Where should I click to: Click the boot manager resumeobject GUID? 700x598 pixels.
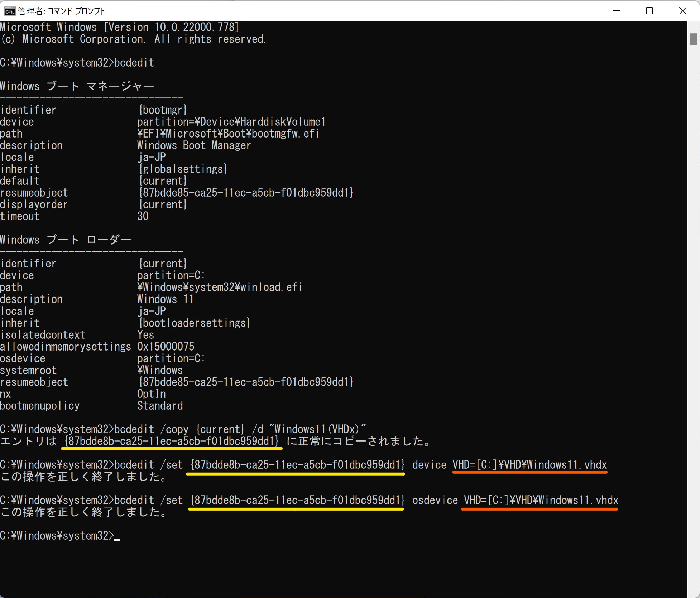click(246, 193)
